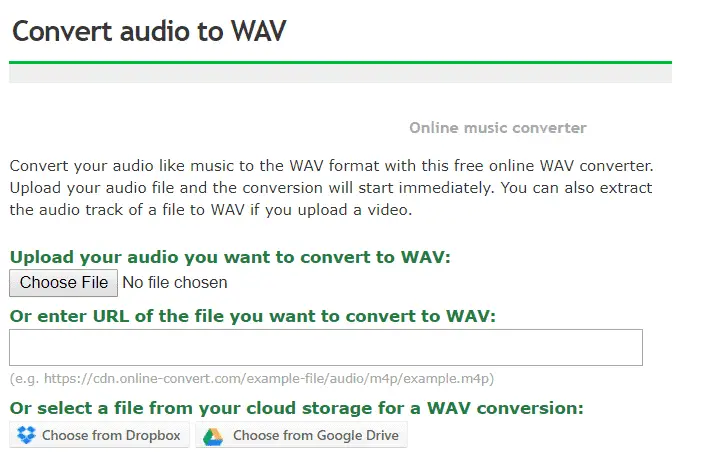Click the example m4p URL hint text
Viewport: 701px width, 458px height.
252,379
